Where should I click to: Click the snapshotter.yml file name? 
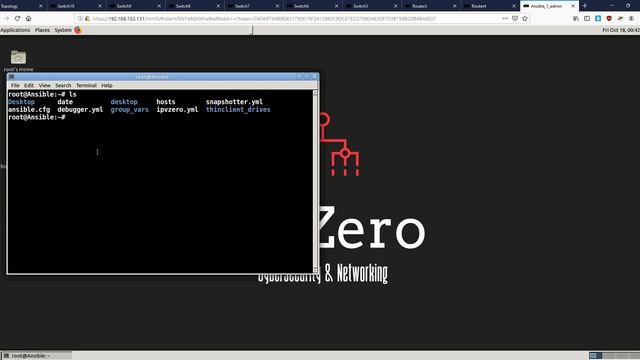pos(234,102)
